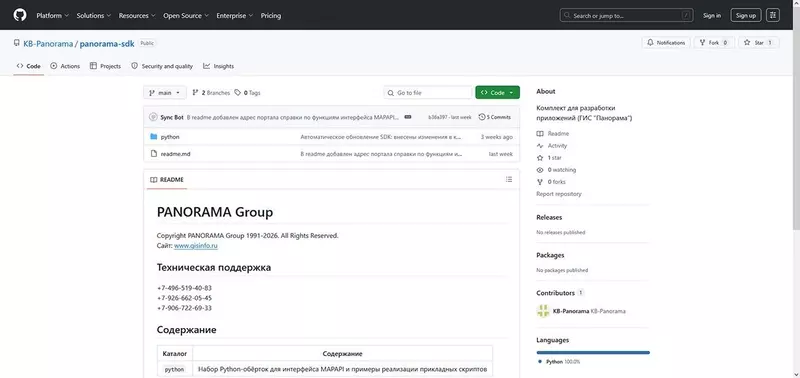Focus the Go to file field
800x378 pixels.
coord(428,93)
